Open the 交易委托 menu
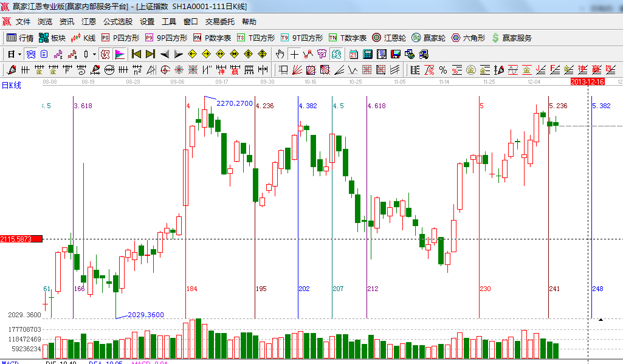 pos(219,22)
